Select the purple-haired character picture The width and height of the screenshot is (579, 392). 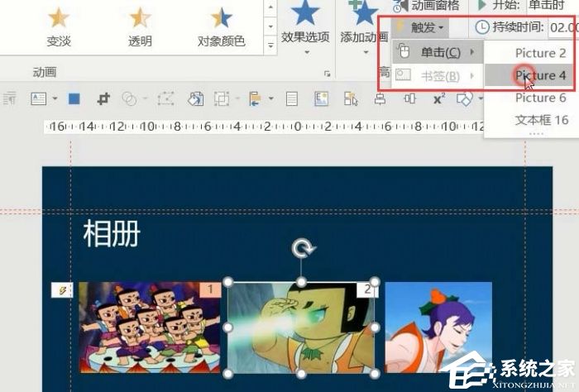tap(438, 327)
